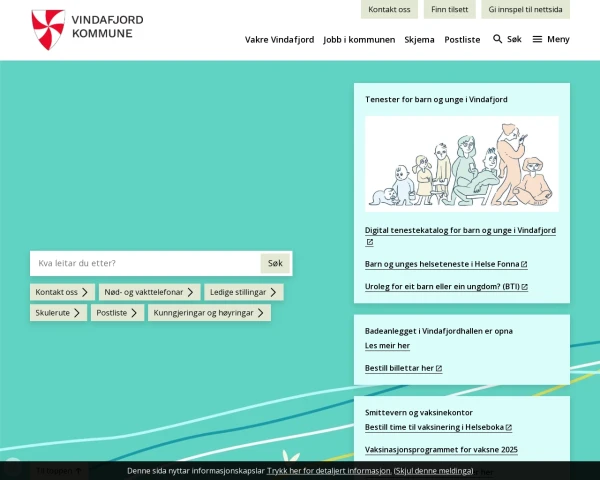Viewport: 600px width, 480px height.
Task: Click the Kontakt oss button at top
Action: pyautogui.click(x=389, y=9)
